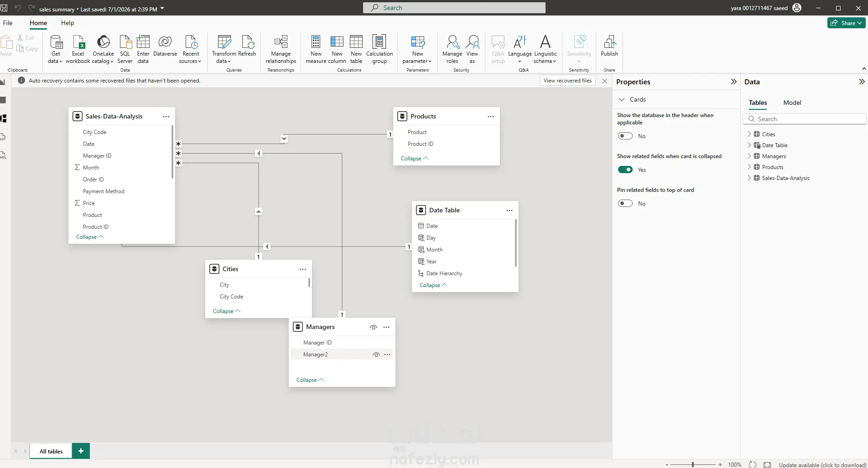Publish the report

point(609,46)
